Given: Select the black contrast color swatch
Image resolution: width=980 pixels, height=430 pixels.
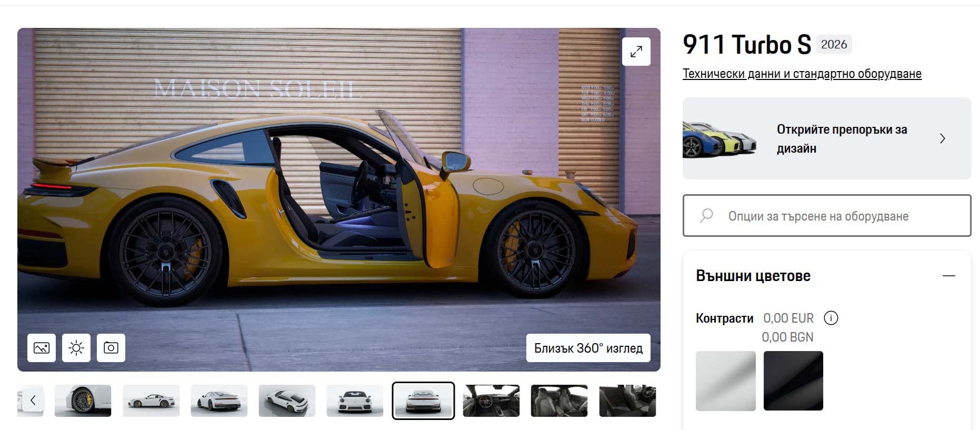Looking at the screenshot, I should click(793, 381).
